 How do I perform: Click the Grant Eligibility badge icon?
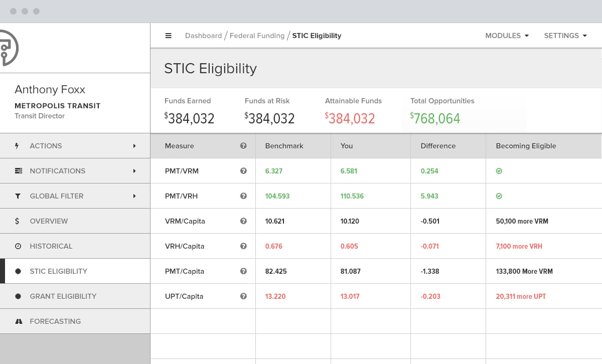click(18, 296)
